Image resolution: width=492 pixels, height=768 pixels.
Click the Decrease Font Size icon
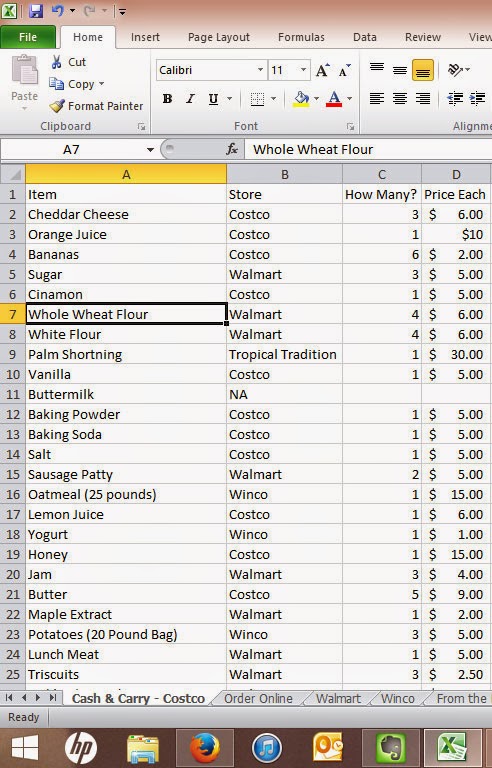point(345,70)
